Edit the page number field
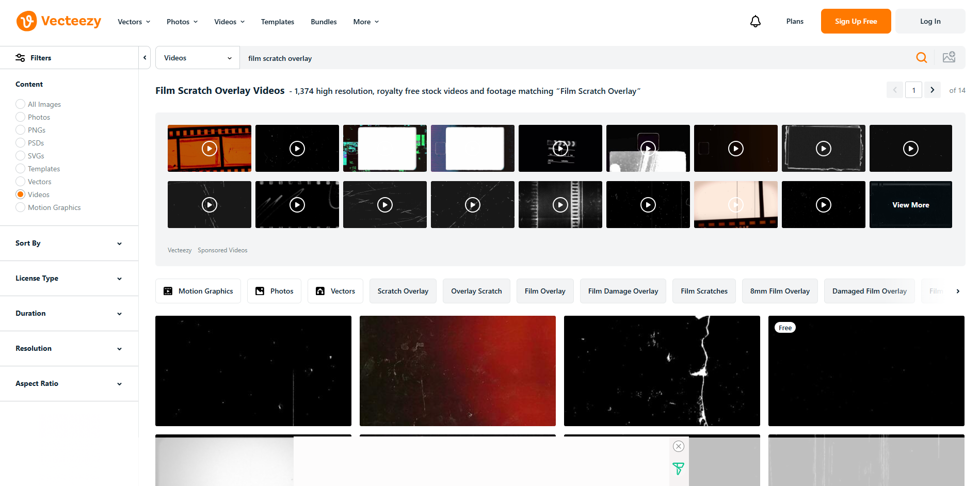Image resolution: width=980 pixels, height=486 pixels. coord(913,90)
